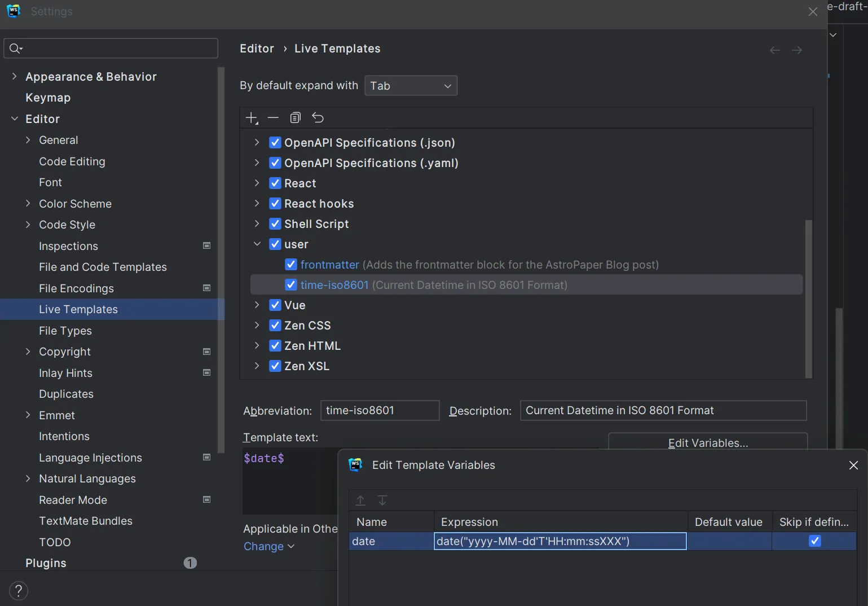The width and height of the screenshot is (868, 606).
Task: Toggle the Vue templates checkbox
Action: (275, 305)
